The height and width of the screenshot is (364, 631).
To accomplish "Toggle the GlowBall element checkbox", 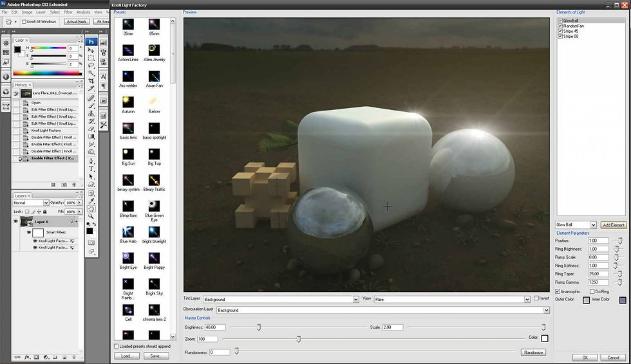I will [560, 21].
